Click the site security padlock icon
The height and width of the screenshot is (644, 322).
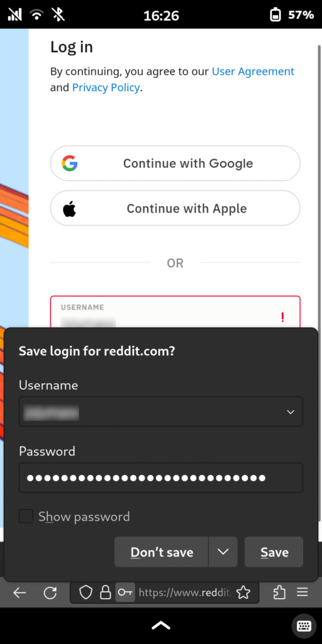tap(106, 592)
